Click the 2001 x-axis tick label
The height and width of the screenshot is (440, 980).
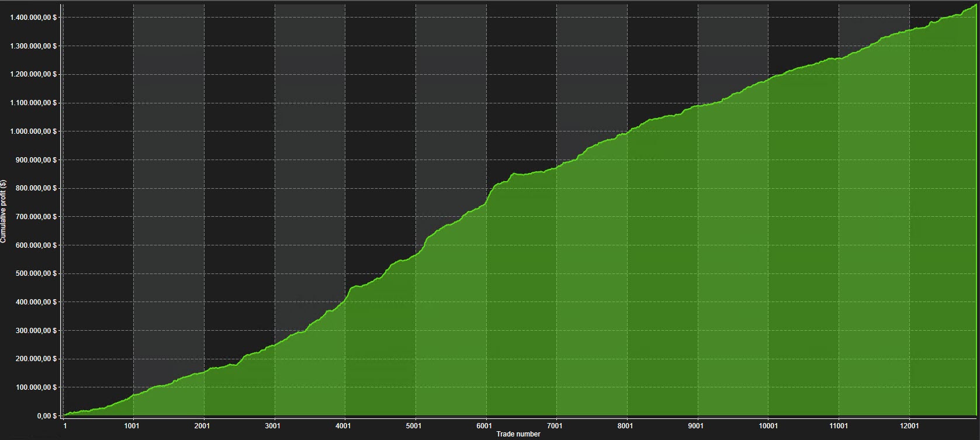coord(204,426)
